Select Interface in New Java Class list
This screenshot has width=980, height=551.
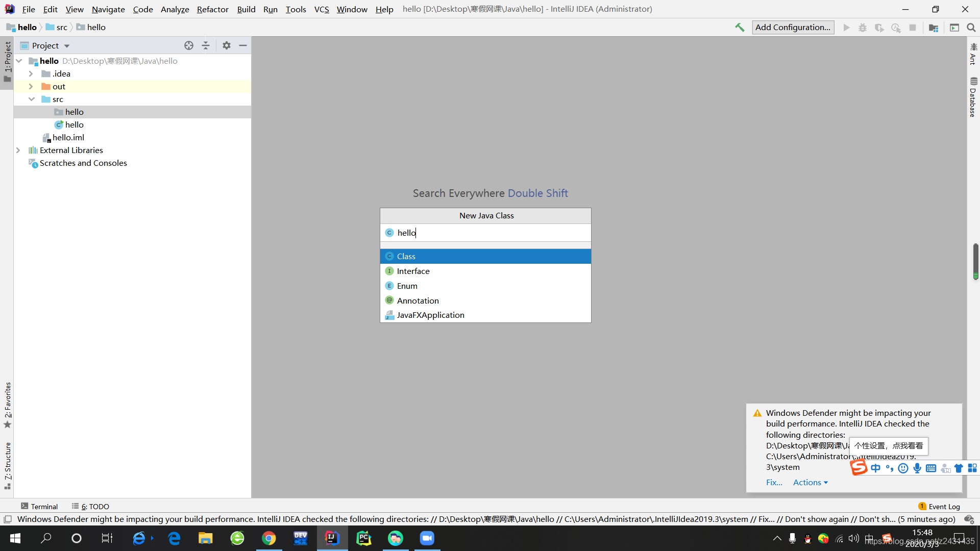point(485,271)
